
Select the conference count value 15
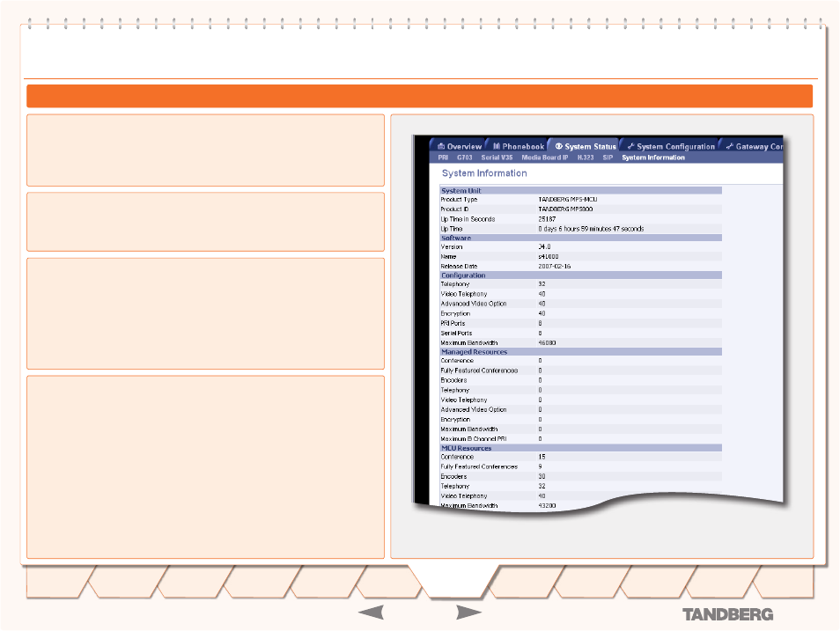pos(542,457)
